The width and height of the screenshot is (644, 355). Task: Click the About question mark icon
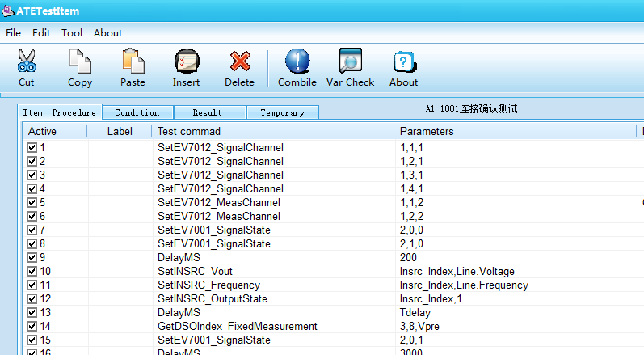pyautogui.click(x=403, y=61)
